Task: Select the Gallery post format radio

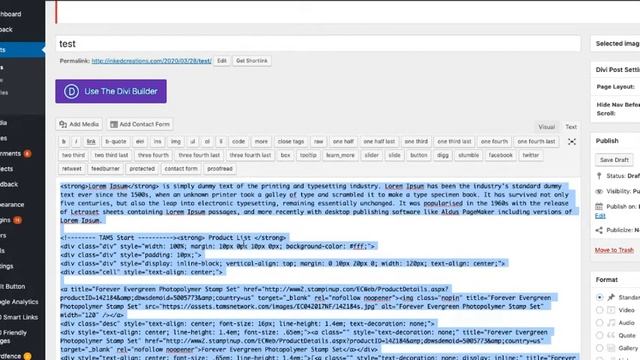Action: pyautogui.click(x=599, y=348)
